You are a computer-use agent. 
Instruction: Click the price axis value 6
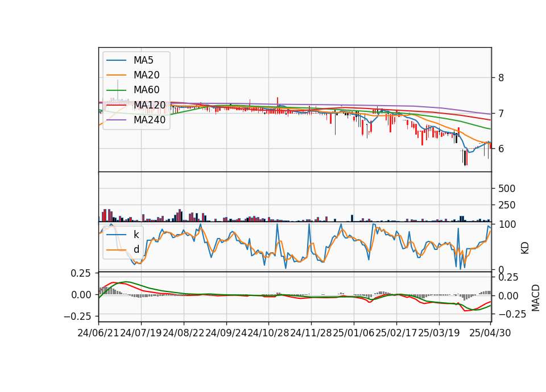[501, 148]
